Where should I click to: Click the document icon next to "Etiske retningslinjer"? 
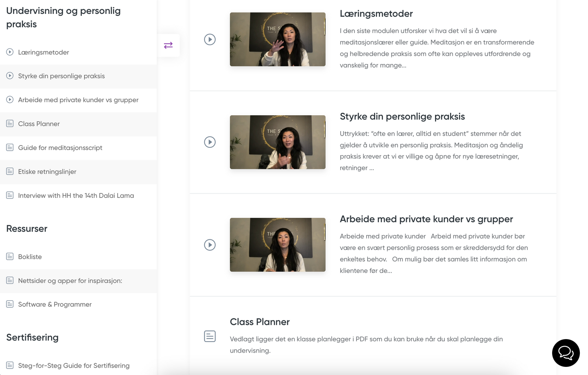pyautogui.click(x=9, y=171)
